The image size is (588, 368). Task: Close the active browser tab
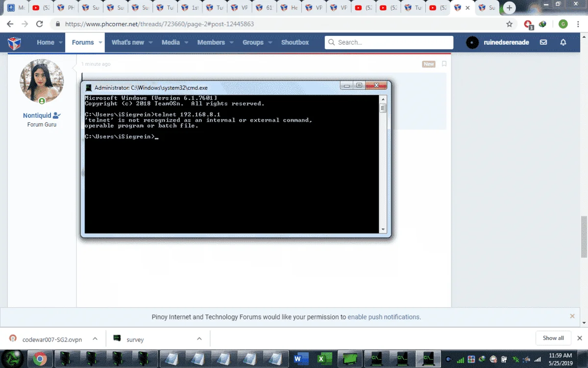click(468, 8)
